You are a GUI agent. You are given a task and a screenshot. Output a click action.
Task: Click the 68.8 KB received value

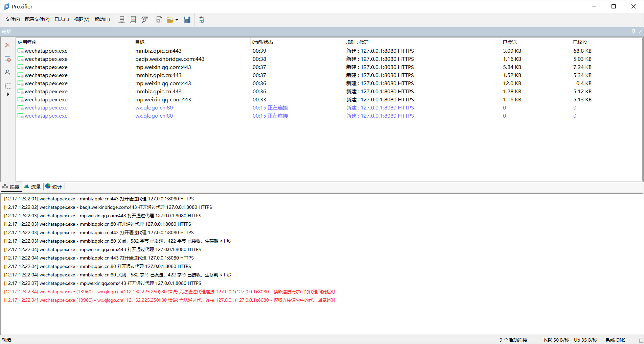582,51
